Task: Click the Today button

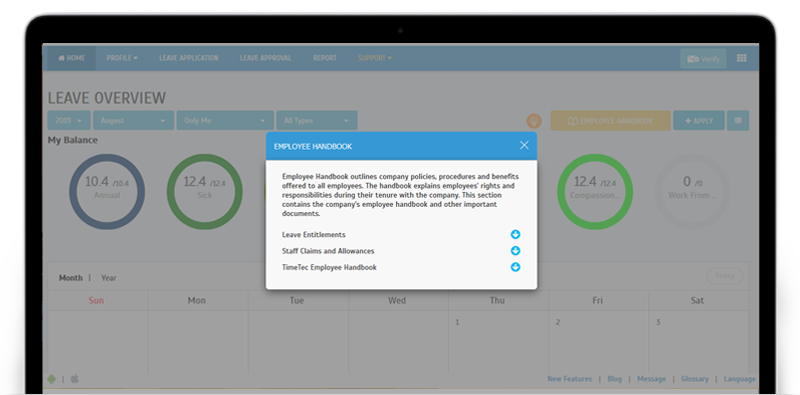Action: click(724, 276)
